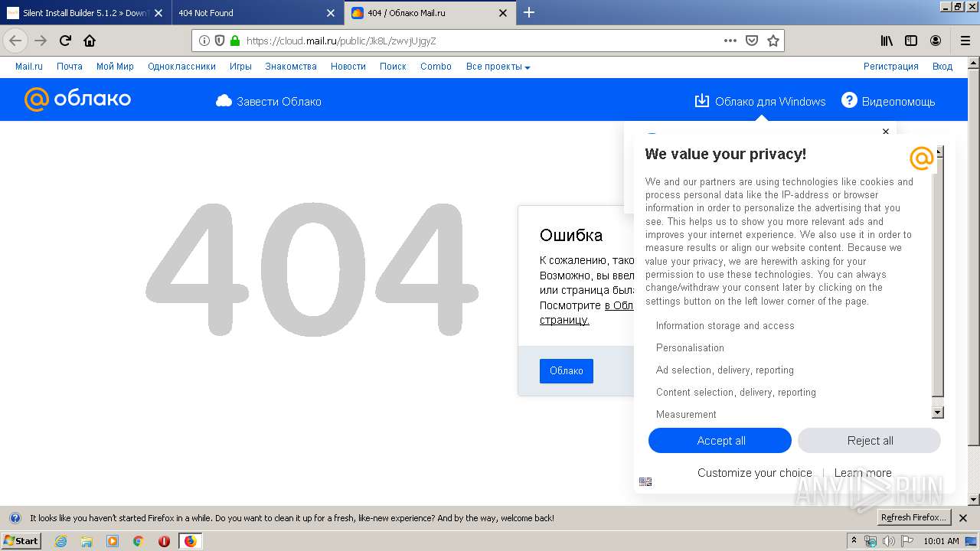Open Windows Explorer folder in taskbar
This screenshot has height=551, width=980.
click(87, 541)
